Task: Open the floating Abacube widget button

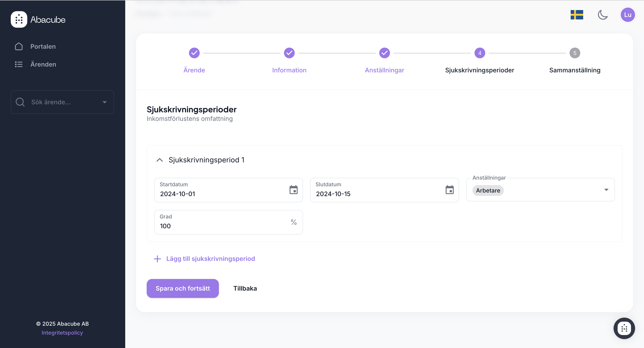Action: coord(624,328)
